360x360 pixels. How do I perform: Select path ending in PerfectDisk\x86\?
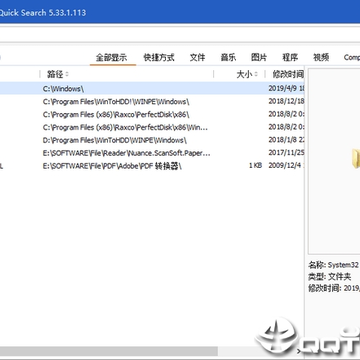(152, 115)
